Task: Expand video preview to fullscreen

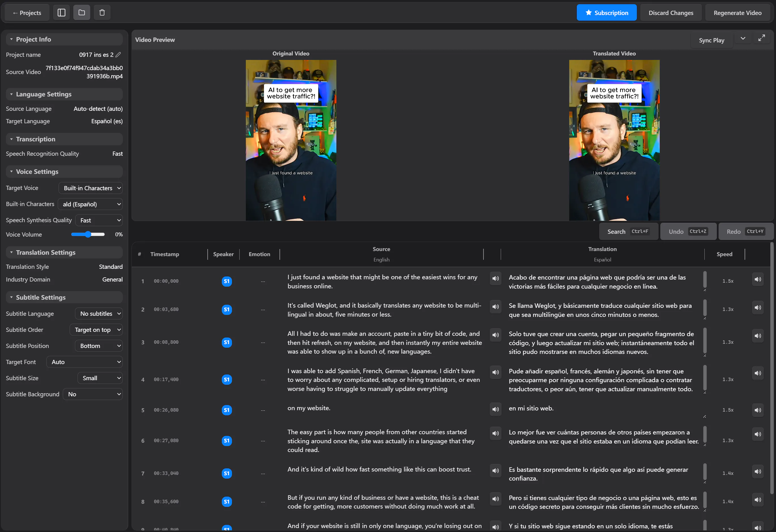Action: (x=762, y=38)
